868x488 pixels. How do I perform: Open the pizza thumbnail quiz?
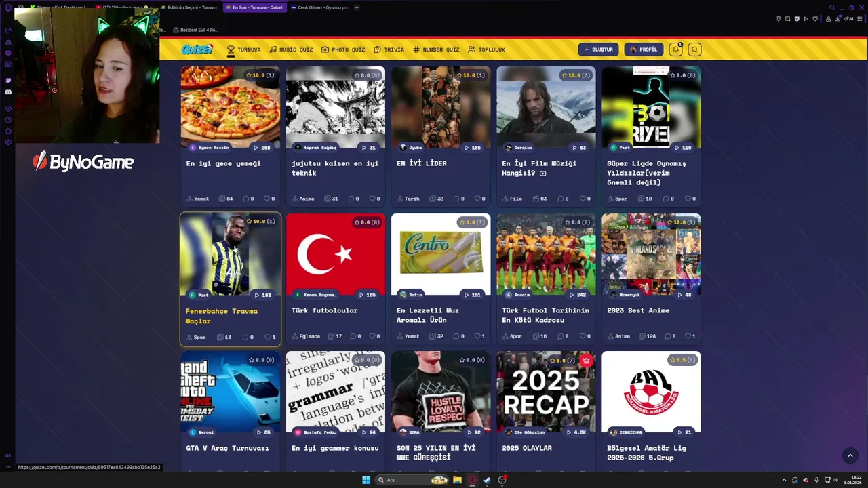tap(231, 106)
